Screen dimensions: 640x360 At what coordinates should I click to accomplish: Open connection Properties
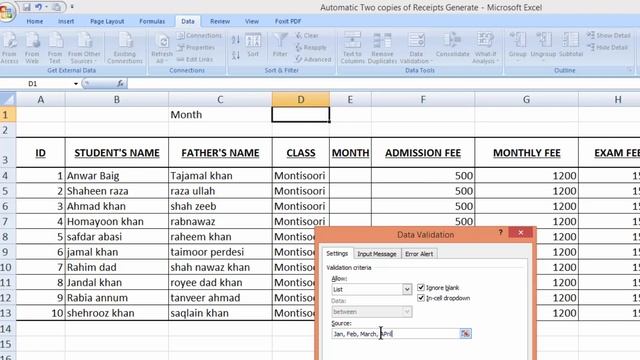pyautogui.click(x=196, y=47)
